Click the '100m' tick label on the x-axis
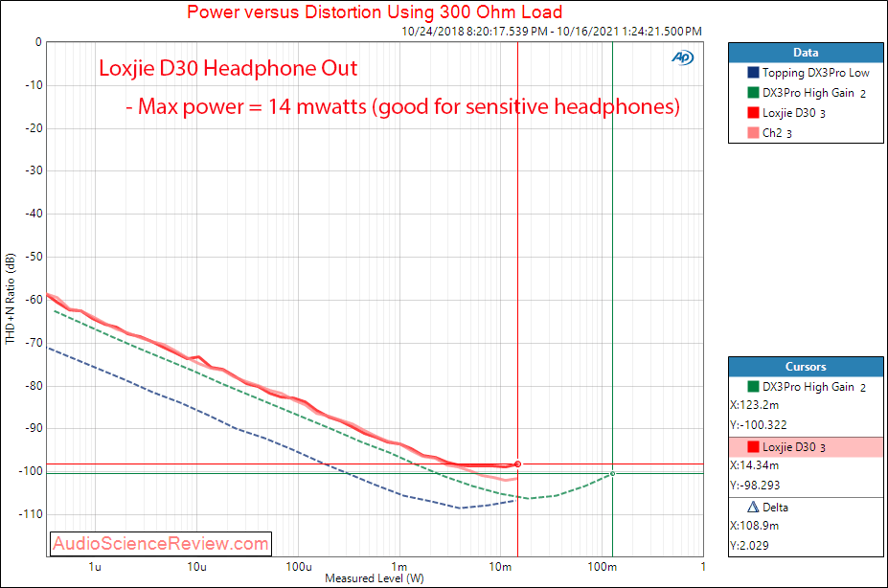The width and height of the screenshot is (888, 588). [x=602, y=567]
